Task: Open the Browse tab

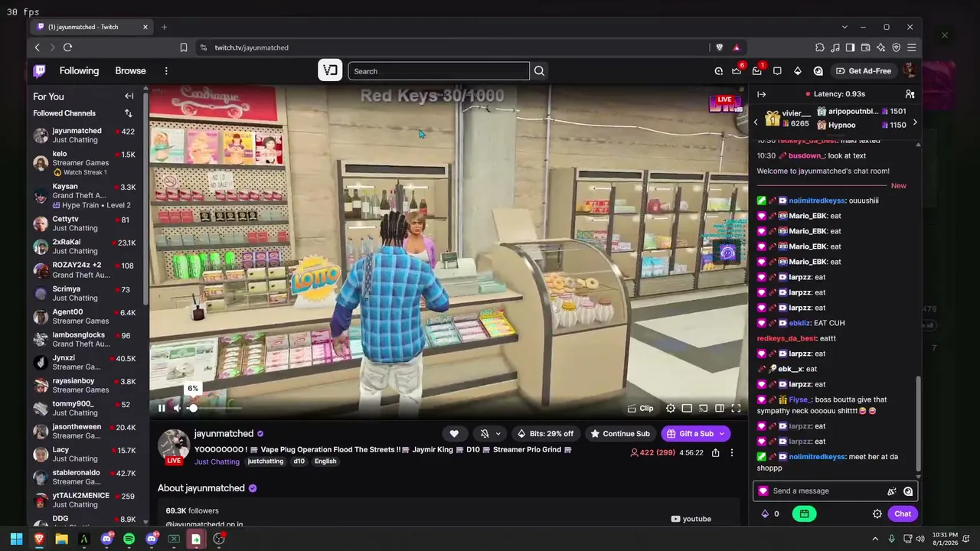Action: 130,71
